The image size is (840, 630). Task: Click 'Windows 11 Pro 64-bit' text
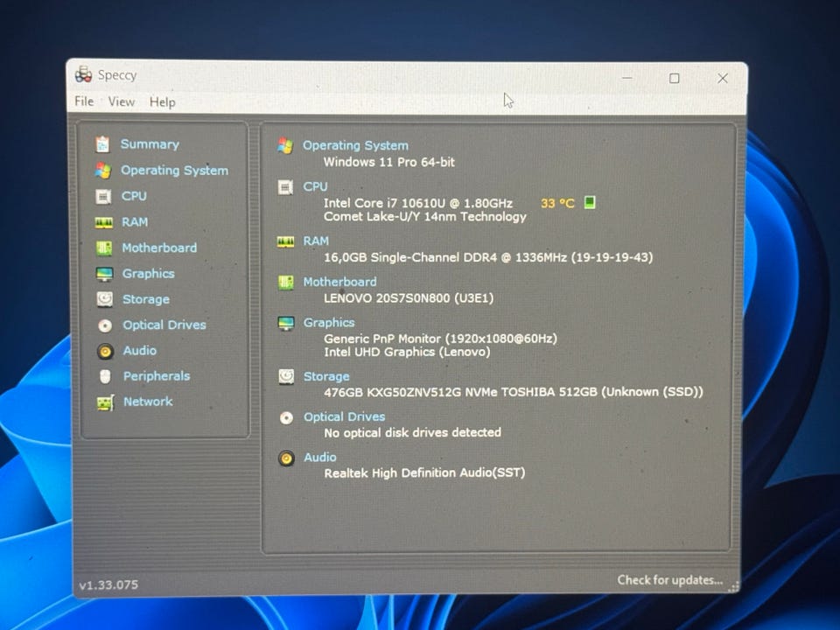point(388,162)
